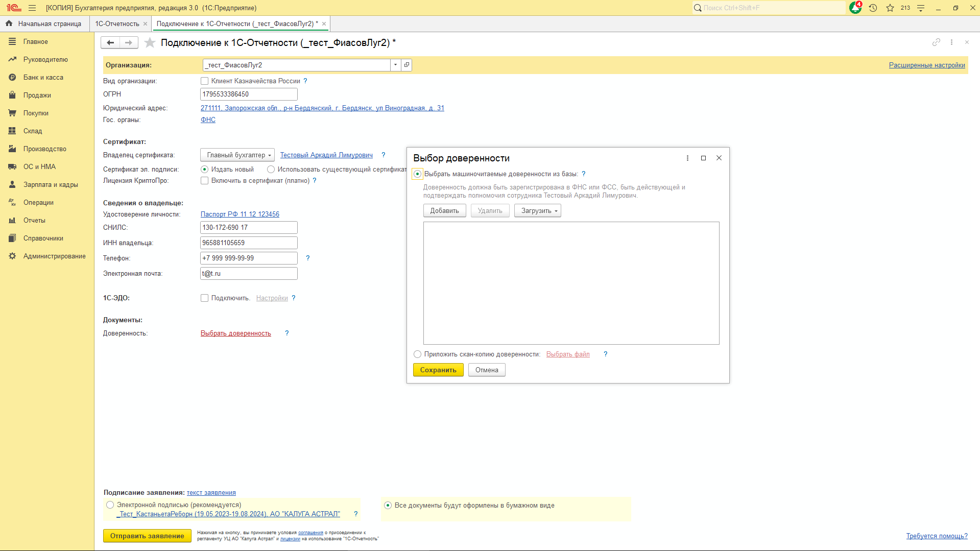Image resolution: width=980 pixels, height=551 pixels.
Task: Enable Включить в сертификат (платно)
Action: click(x=204, y=180)
